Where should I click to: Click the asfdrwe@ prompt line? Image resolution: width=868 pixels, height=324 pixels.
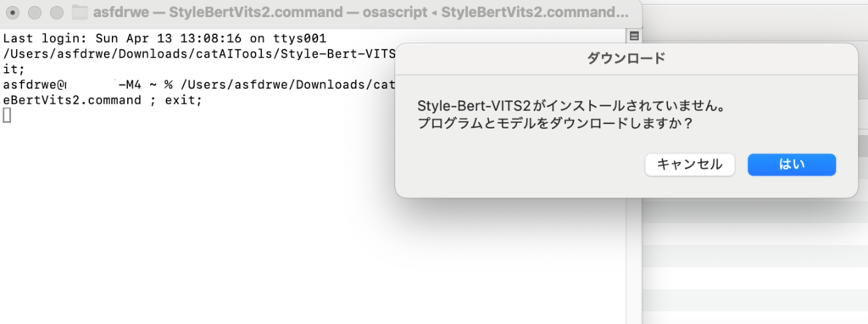click(198, 85)
